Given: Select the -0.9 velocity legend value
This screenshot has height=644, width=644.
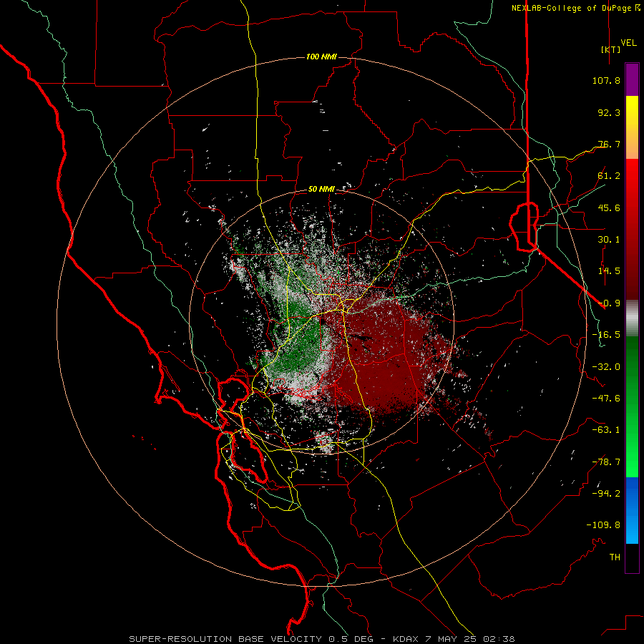Looking at the screenshot, I should click(x=609, y=303).
